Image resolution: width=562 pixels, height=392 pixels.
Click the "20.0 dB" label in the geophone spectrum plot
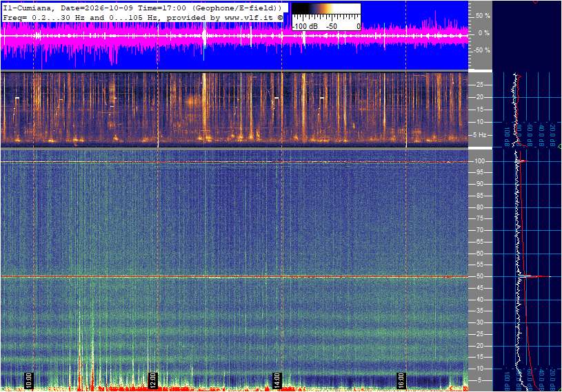553,136
